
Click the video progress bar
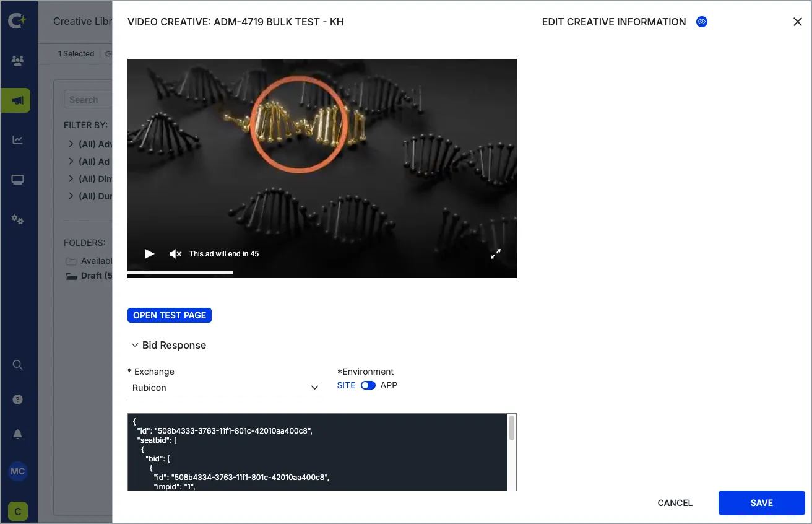[322, 273]
